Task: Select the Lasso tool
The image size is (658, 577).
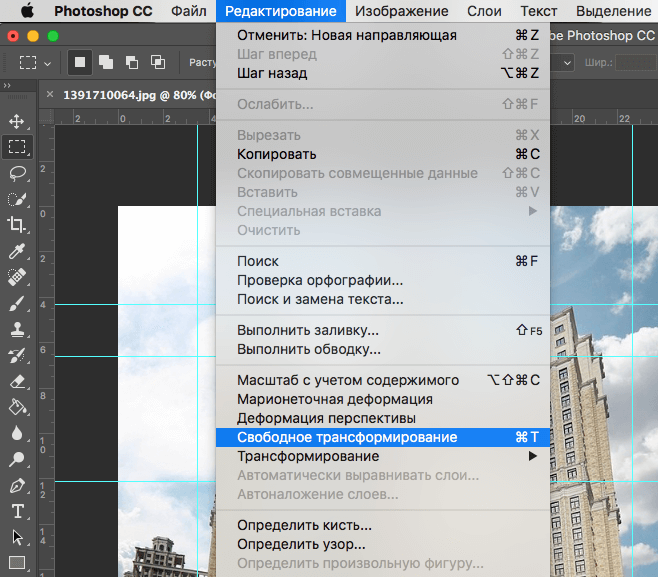Action: pyautogui.click(x=17, y=173)
